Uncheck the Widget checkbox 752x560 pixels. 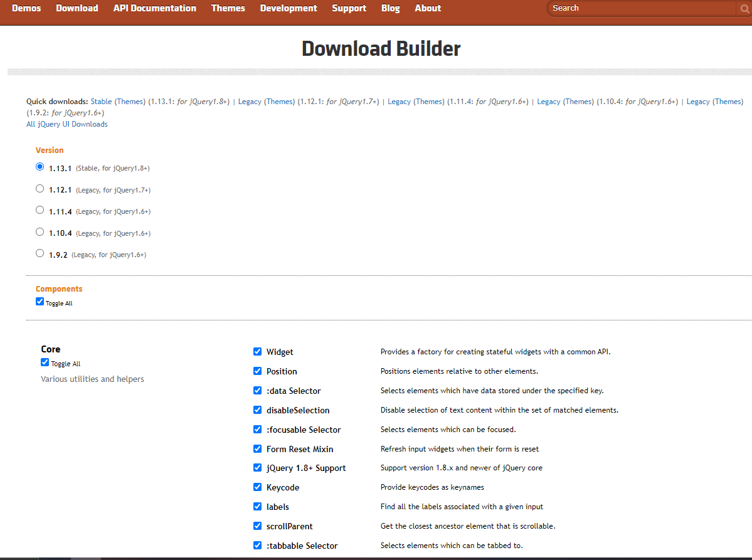[x=258, y=351]
